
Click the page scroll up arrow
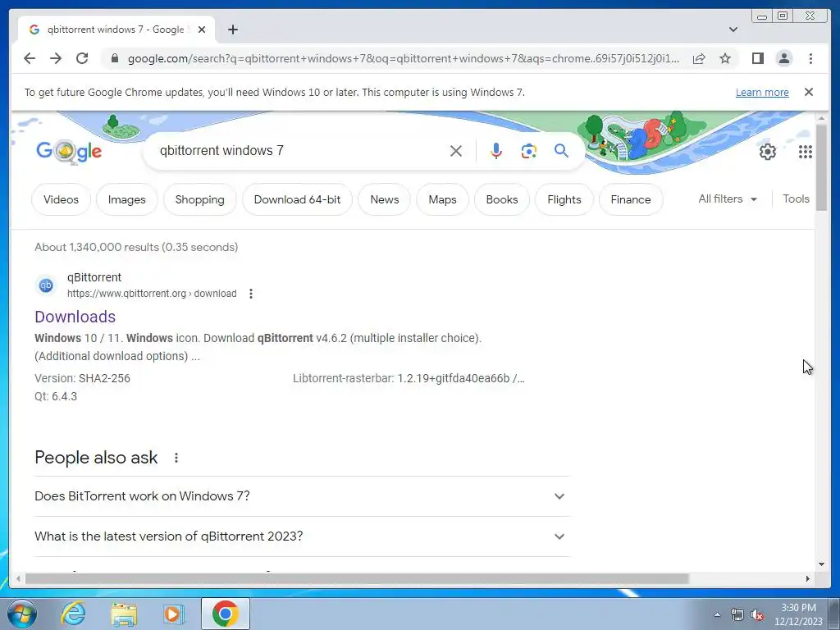821,117
